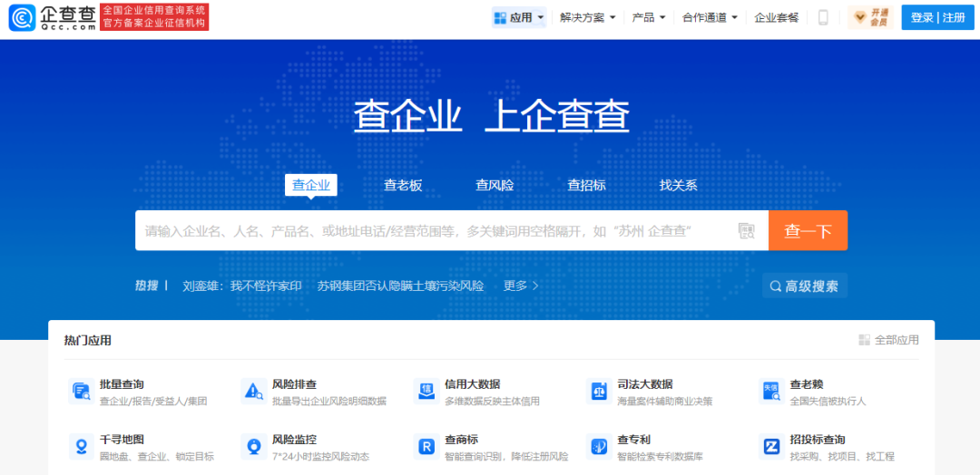Click the 信用大数据 title text
The width and height of the screenshot is (980, 475).
pos(473,383)
